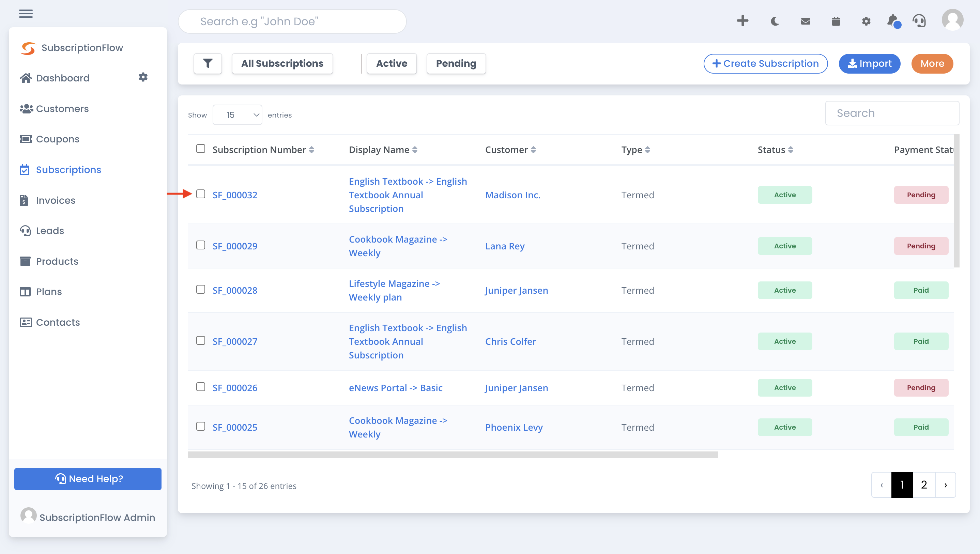Open Lifestyle Magazine Weekly plan link

click(x=394, y=290)
